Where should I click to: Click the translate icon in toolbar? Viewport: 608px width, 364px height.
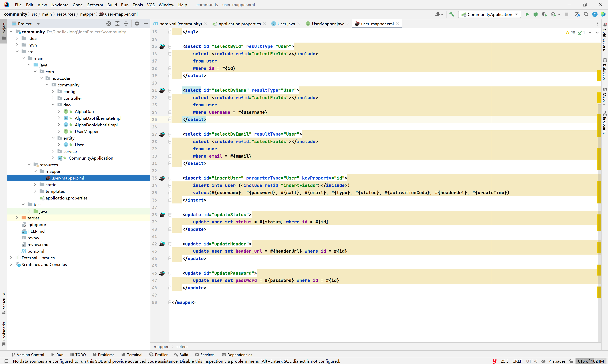[x=577, y=14]
